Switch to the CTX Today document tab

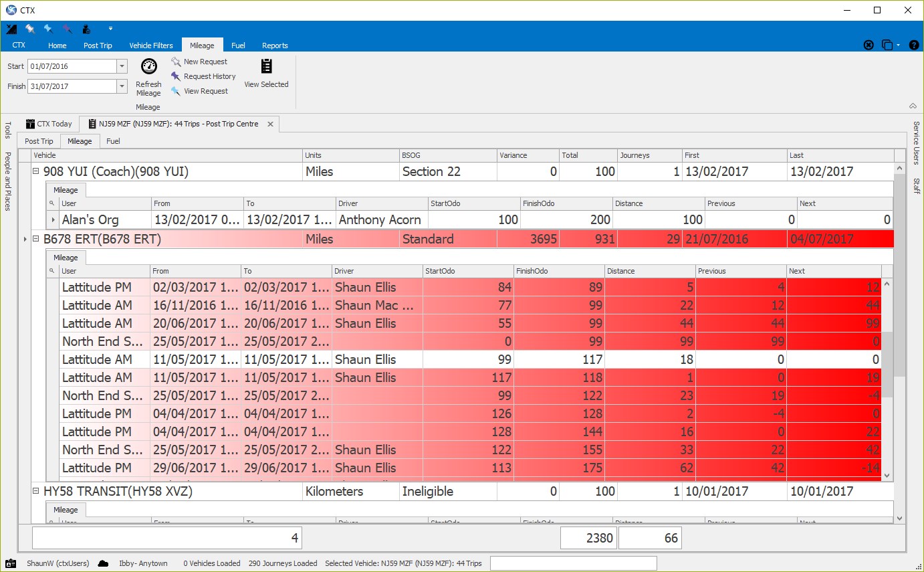tap(49, 124)
